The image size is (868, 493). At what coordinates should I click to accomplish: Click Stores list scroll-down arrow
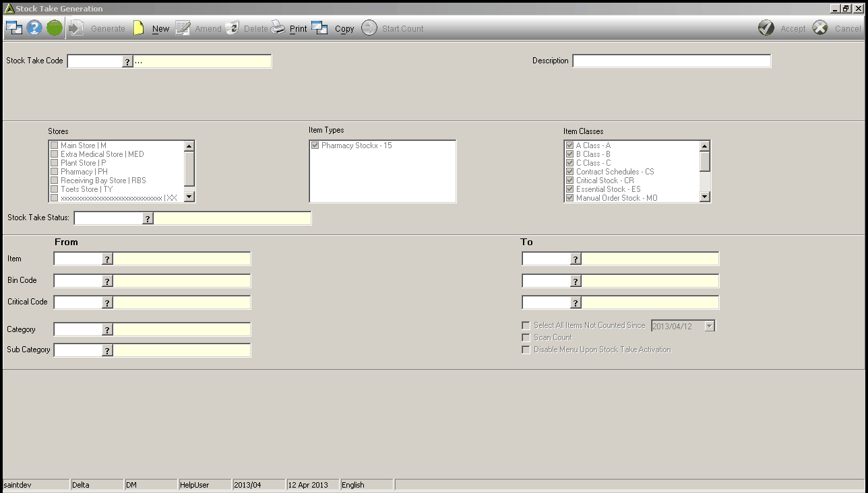[x=189, y=197]
